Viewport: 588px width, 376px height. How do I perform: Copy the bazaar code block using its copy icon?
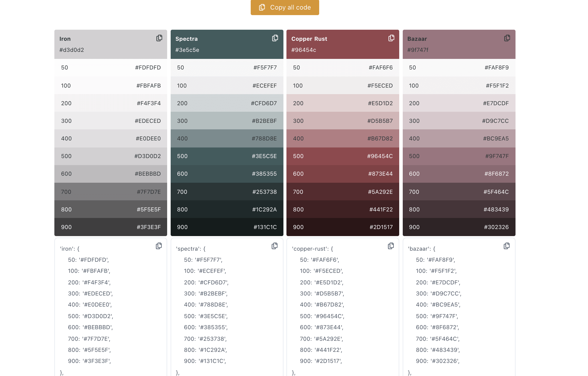click(x=507, y=246)
